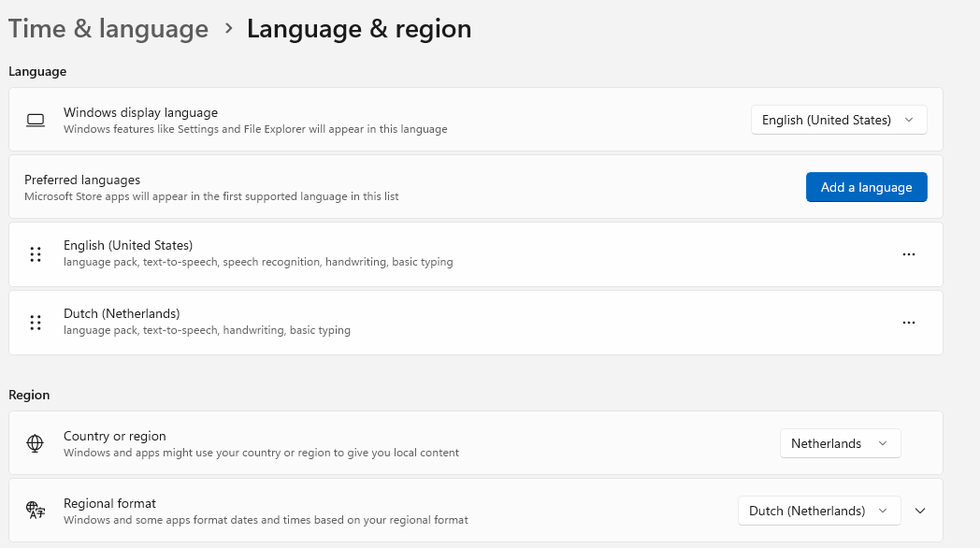
Task: Open more options for Dutch (Netherlands)
Action: tap(908, 322)
